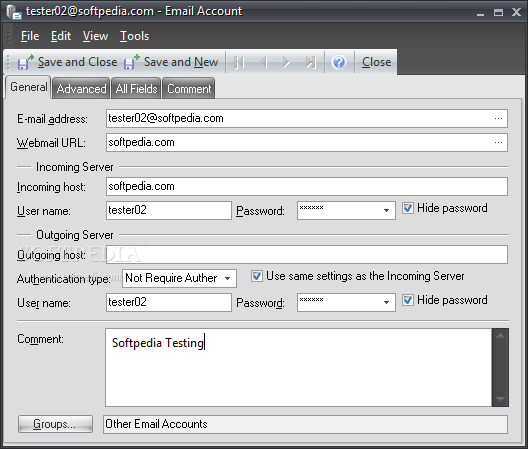Screen dimensions: 528x449
Task: Open the Authentication type dropdown
Action: (x=227, y=279)
